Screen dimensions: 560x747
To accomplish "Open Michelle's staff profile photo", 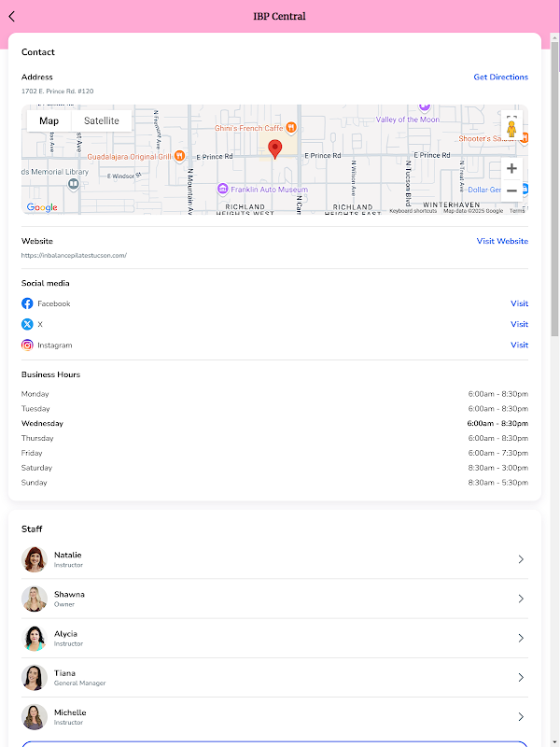I will pyautogui.click(x=35, y=717).
